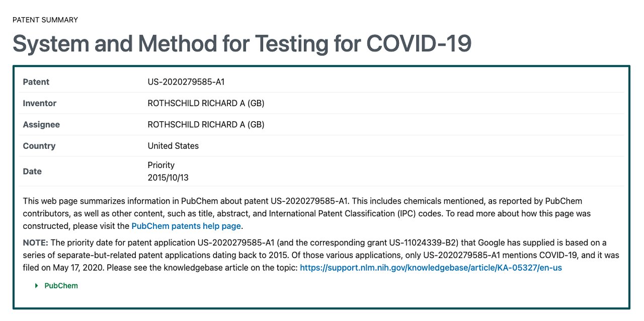644x321 pixels.
Task: Click the paragraph starting This web page summarizes
Action: click(307, 213)
